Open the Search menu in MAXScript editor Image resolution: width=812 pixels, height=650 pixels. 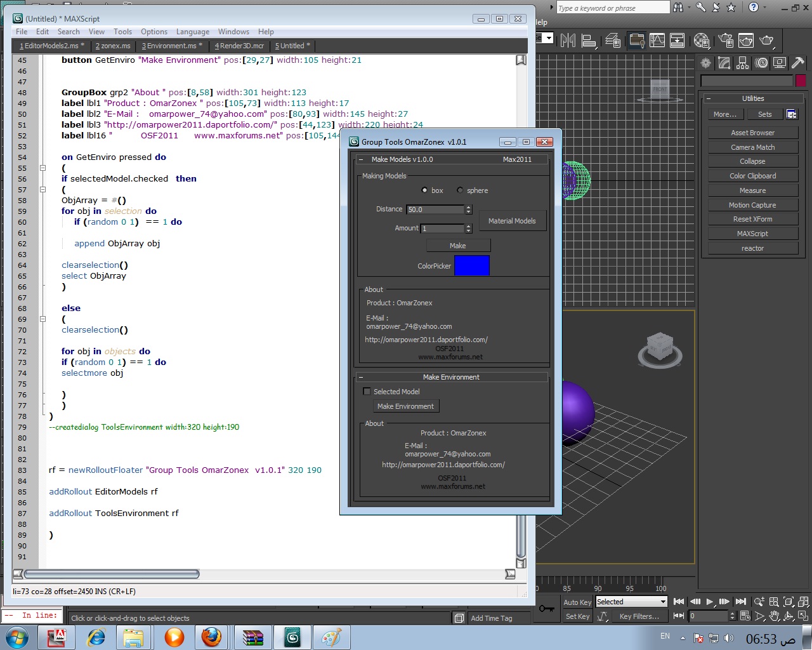click(x=69, y=32)
